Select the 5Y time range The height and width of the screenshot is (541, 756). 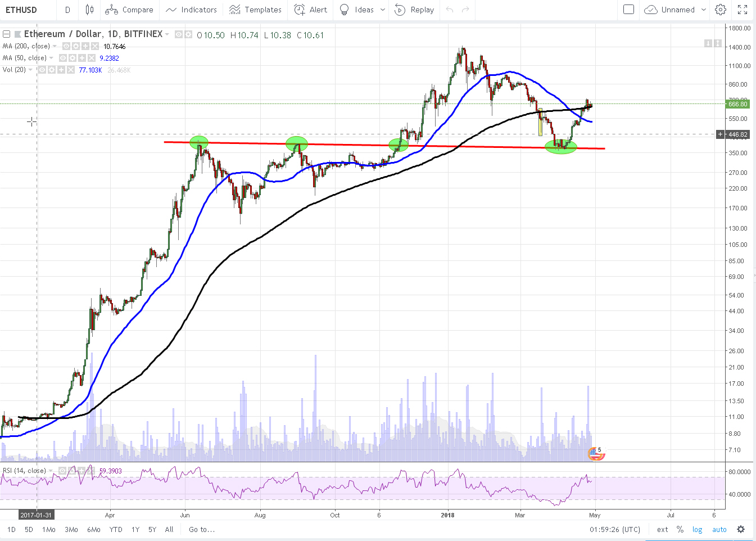[152, 529]
